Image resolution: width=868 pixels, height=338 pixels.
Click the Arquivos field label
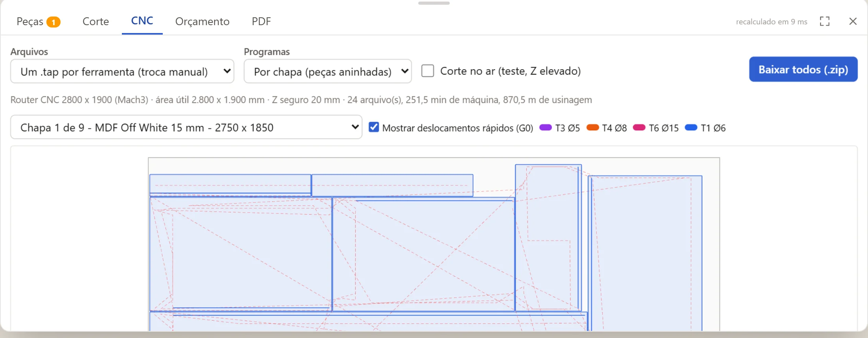(29, 52)
